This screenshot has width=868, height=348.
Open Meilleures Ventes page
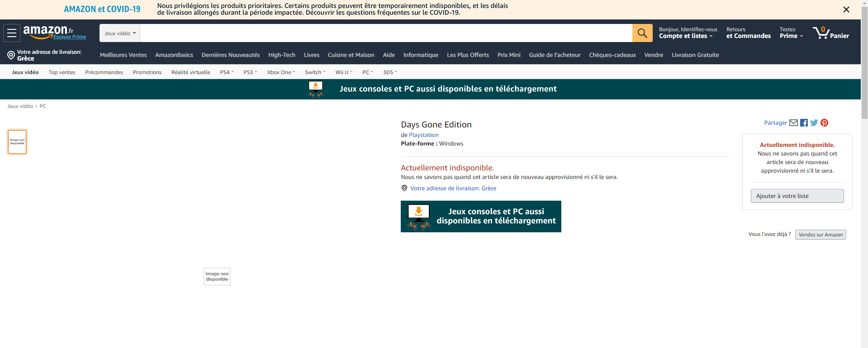123,55
